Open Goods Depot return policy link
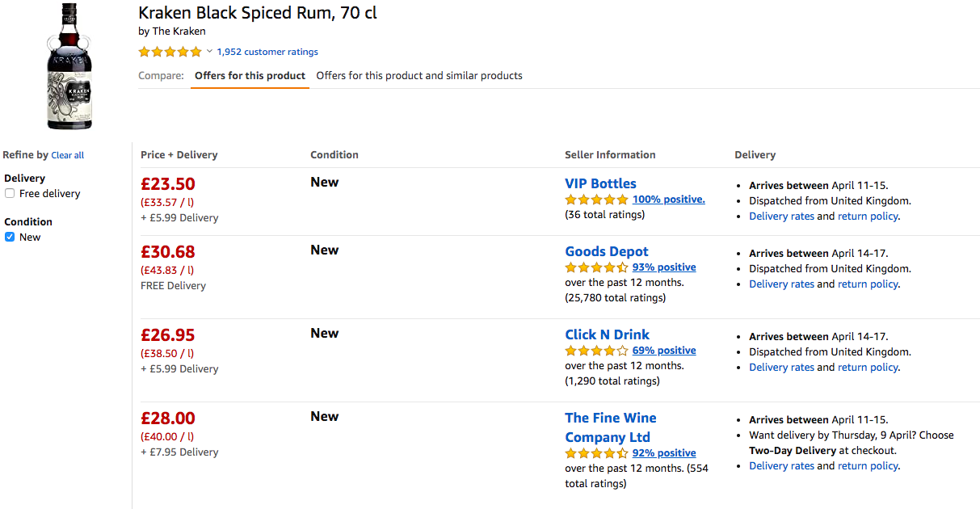Viewport: 980px width, 509px height. [868, 284]
